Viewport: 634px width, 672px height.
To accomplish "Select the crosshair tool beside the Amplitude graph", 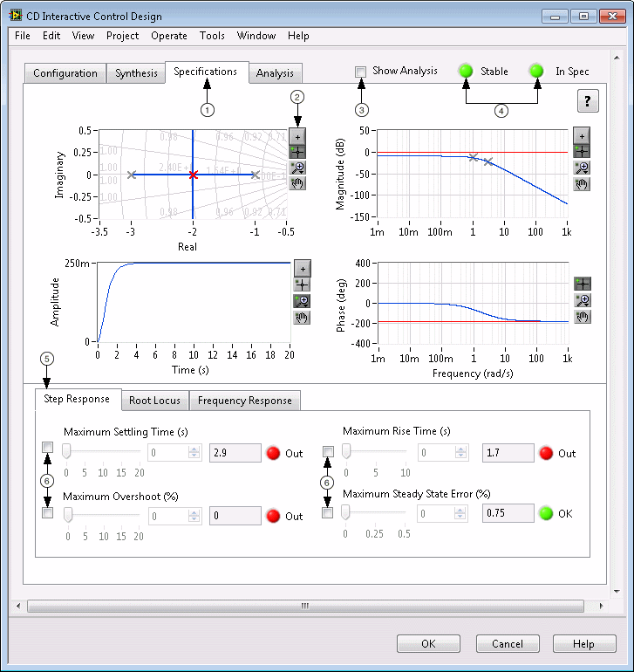I will pos(302,285).
